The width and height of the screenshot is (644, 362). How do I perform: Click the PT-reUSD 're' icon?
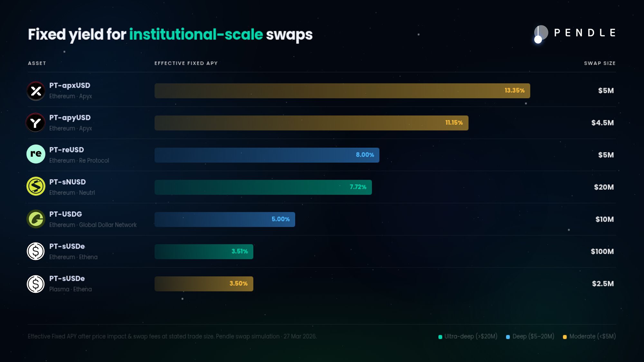coord(36,154)
